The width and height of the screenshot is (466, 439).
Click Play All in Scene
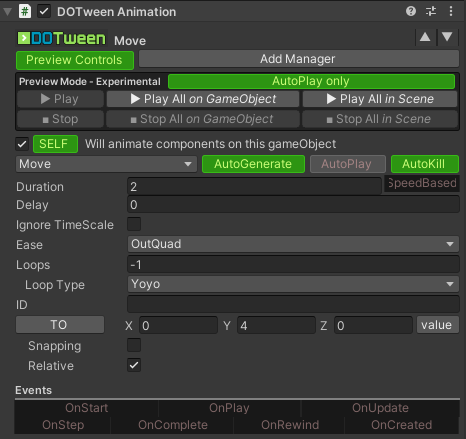click(x=380, y=99)
